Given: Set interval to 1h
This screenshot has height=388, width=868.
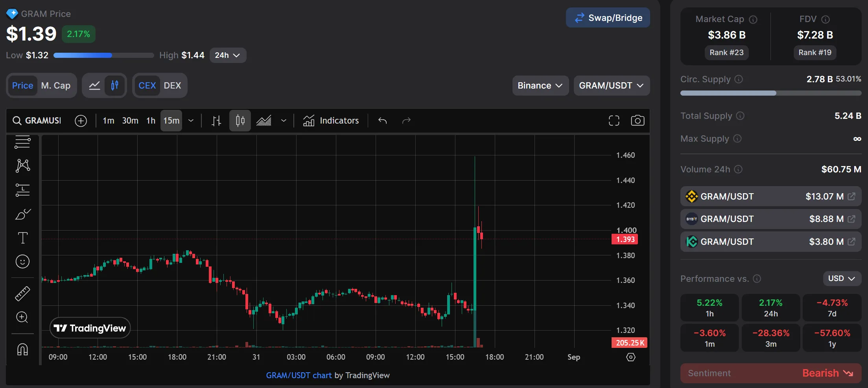Looking at the screenshot, I should click(151, 120).
